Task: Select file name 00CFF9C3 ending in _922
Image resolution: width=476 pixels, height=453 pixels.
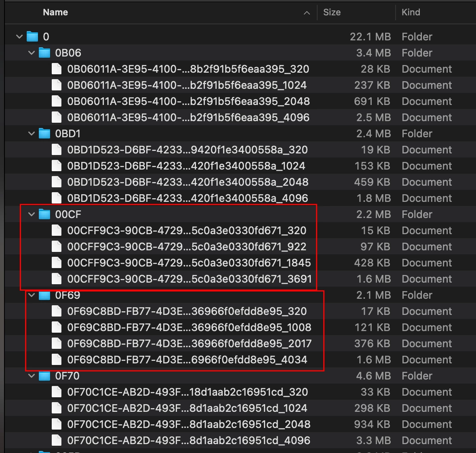Action: [187, 246]
